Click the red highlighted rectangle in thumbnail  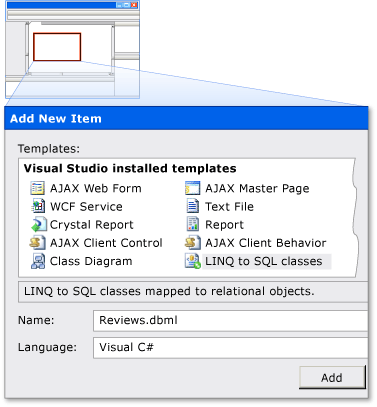point(57,47)
